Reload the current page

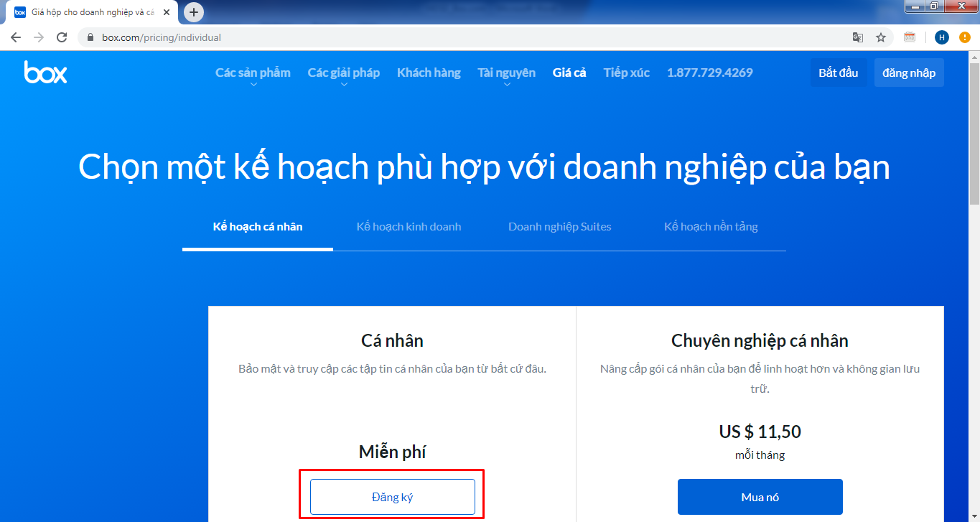pyautogui.click(x=62, y=37)
